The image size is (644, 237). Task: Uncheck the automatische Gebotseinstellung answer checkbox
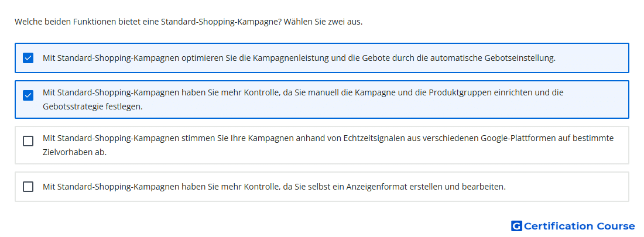28,58
